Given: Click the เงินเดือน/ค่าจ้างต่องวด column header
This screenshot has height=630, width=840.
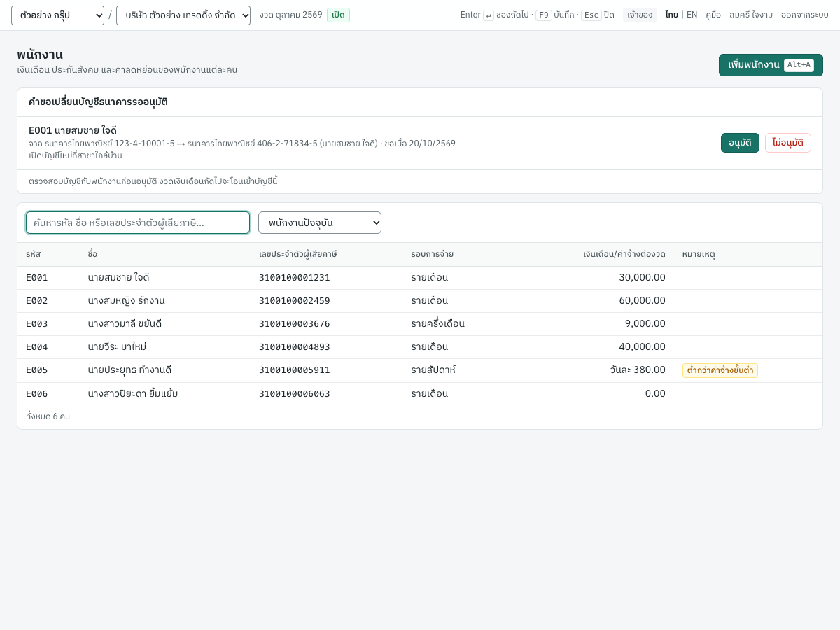Looking at the screenshot, I should pyautogui.click(x=624, y=254).
